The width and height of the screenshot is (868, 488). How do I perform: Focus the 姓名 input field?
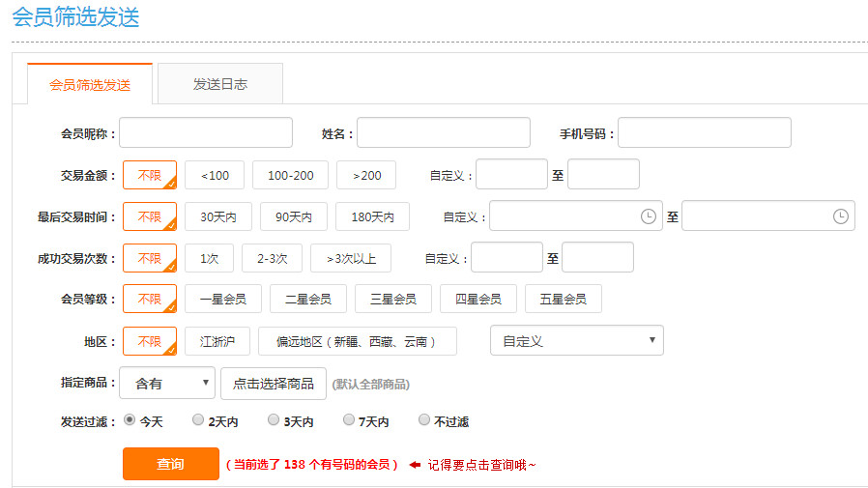tap(444, 132)
